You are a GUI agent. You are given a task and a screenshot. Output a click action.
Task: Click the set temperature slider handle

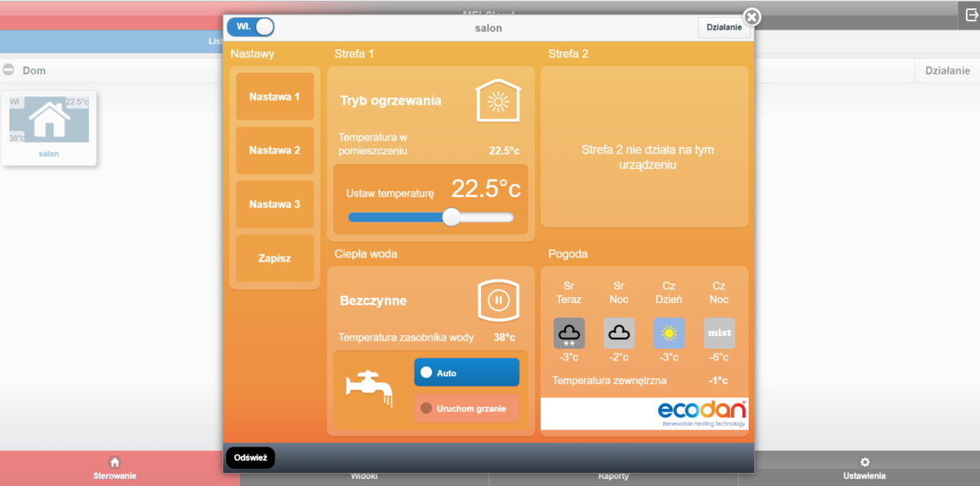click(x=451, y=217)
